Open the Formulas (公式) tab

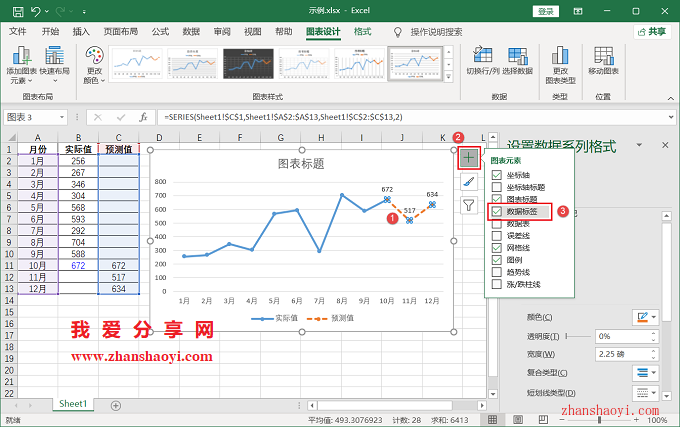[160, 32]
